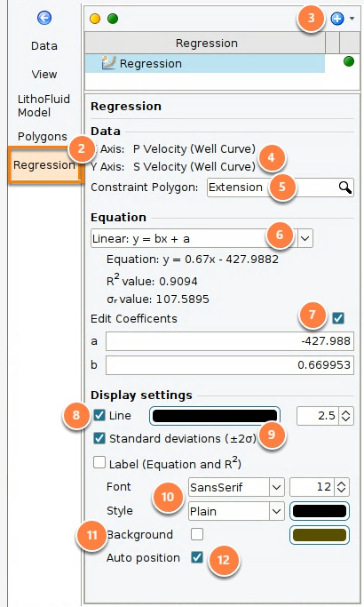364x607 pixels.
Task: Click the blue back arrow icon
Action: pos(44,18)
